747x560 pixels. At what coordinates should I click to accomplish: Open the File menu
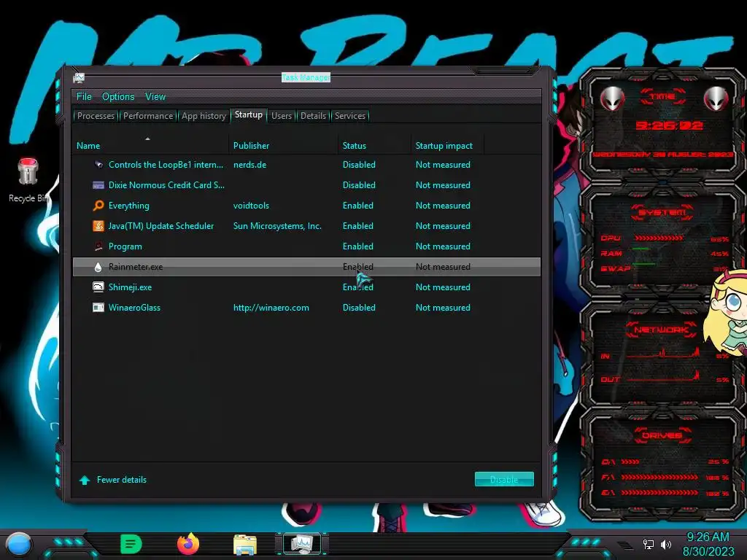(84, 97)
